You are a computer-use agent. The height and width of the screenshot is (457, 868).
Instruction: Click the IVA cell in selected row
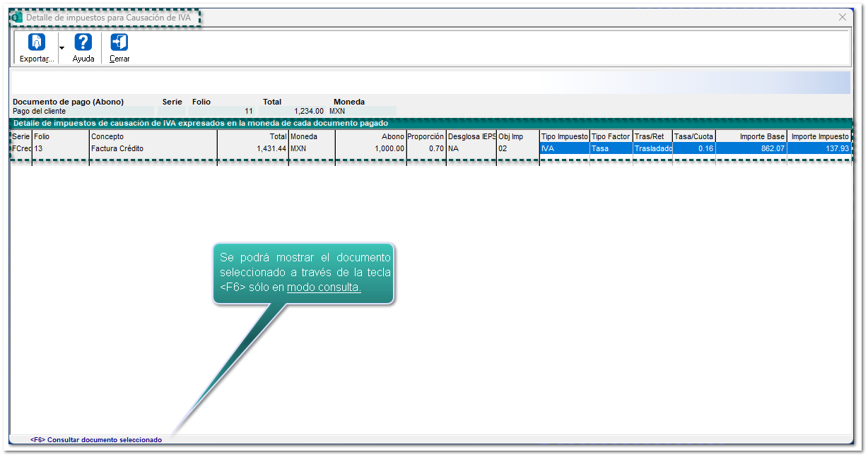point(564,149)
